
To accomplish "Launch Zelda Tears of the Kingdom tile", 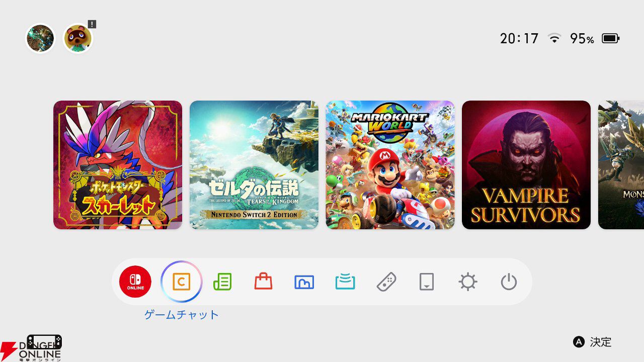I will click(x=254, y=165).
